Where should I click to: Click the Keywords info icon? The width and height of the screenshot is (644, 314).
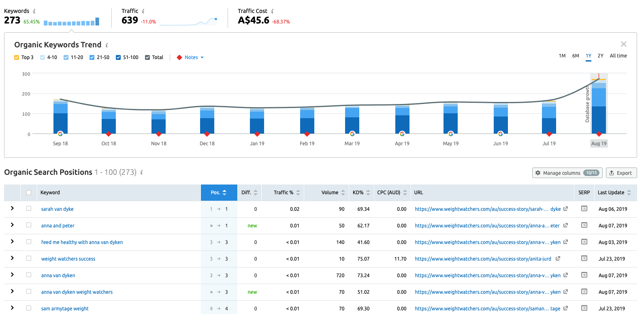[x=34, y=11]
